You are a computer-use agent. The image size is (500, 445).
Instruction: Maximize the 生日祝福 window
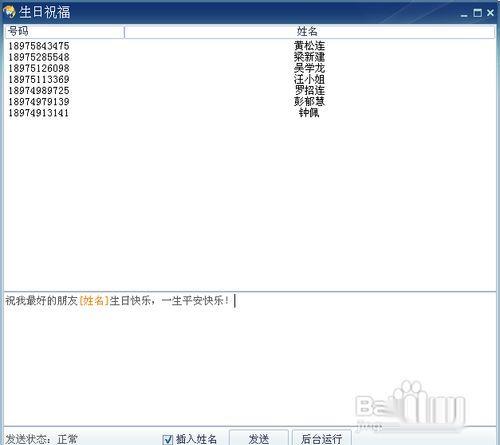(x=477, y=13)
